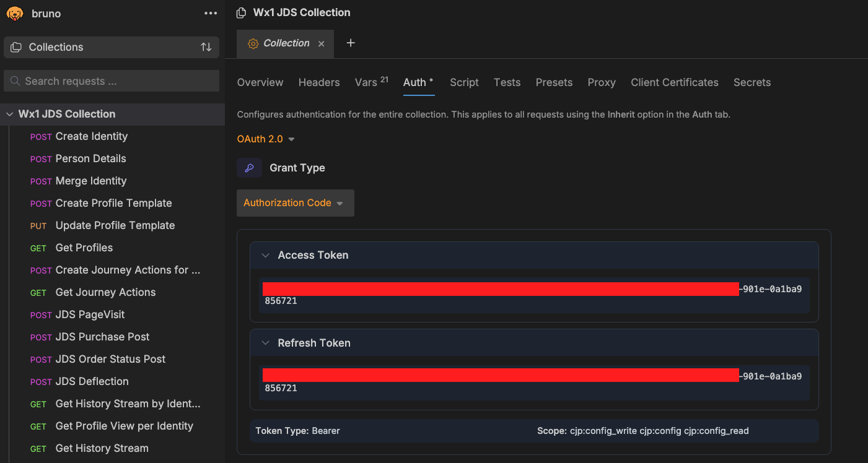Open the Client Certificates tab

675,82
